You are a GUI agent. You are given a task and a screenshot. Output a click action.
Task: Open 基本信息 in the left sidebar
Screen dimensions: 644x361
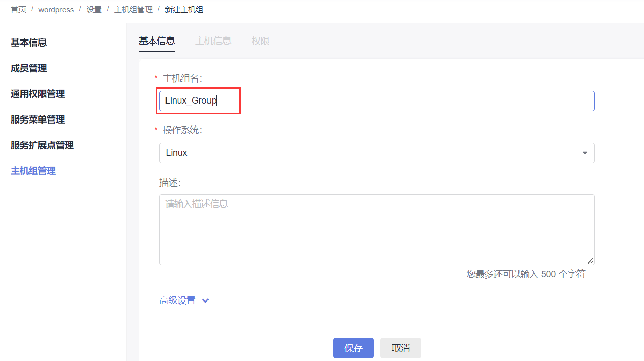pos(29,43)
